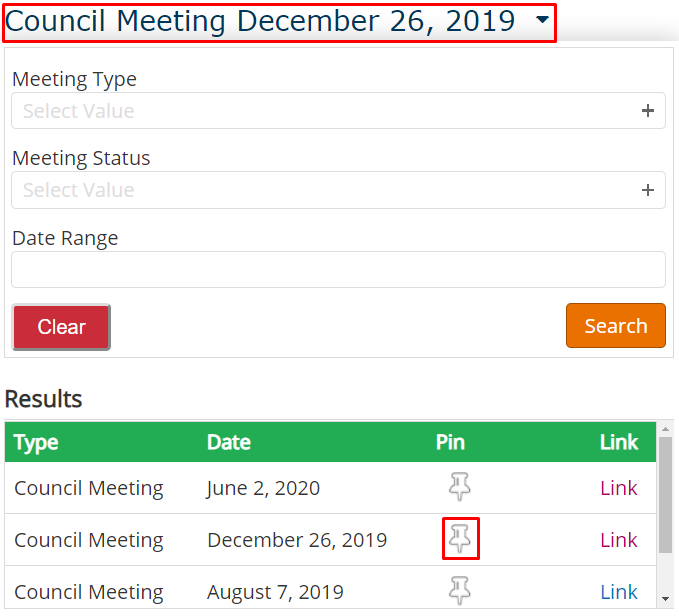Open the Link for June 2, 2020
This screenshot has width=679, height=616.
pos(618,488)
